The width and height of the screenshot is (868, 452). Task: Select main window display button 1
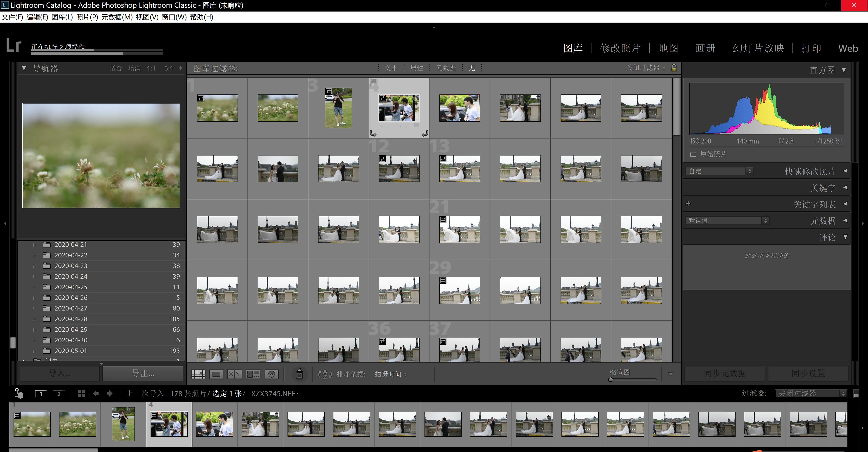[x=41, y=394]
